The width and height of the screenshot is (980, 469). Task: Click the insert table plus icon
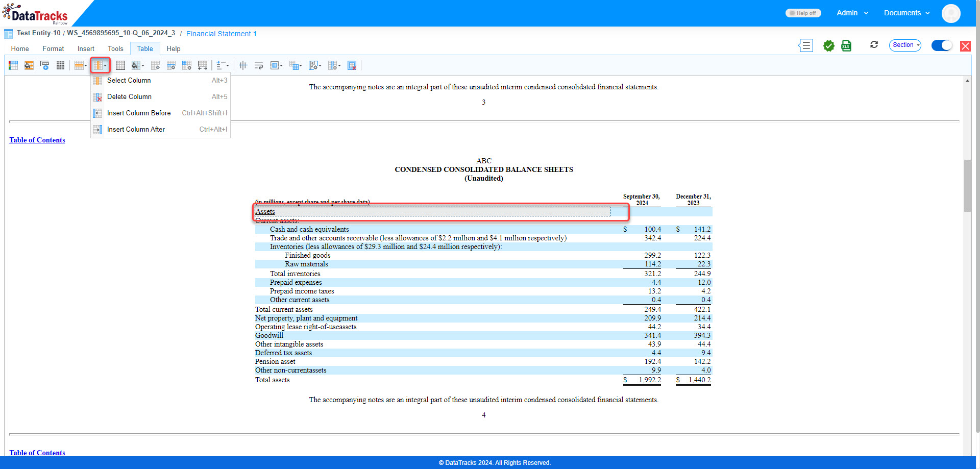click(45, 65)
